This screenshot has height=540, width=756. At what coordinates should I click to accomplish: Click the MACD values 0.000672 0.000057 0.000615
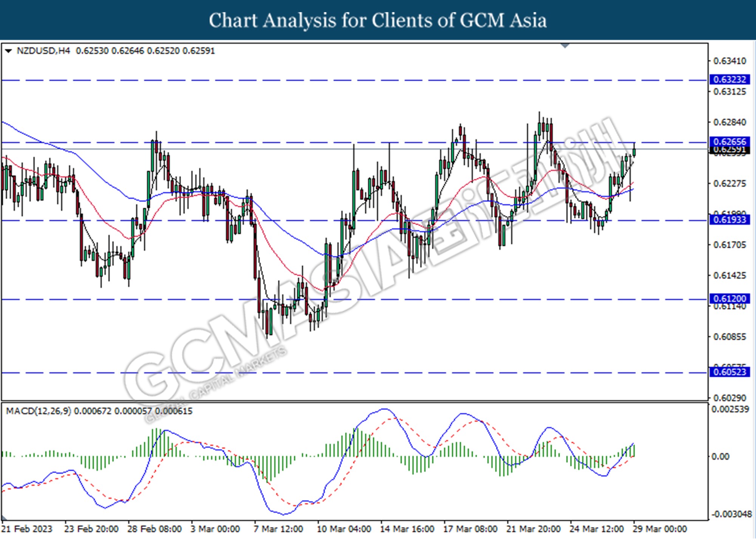tap(133, 411)
